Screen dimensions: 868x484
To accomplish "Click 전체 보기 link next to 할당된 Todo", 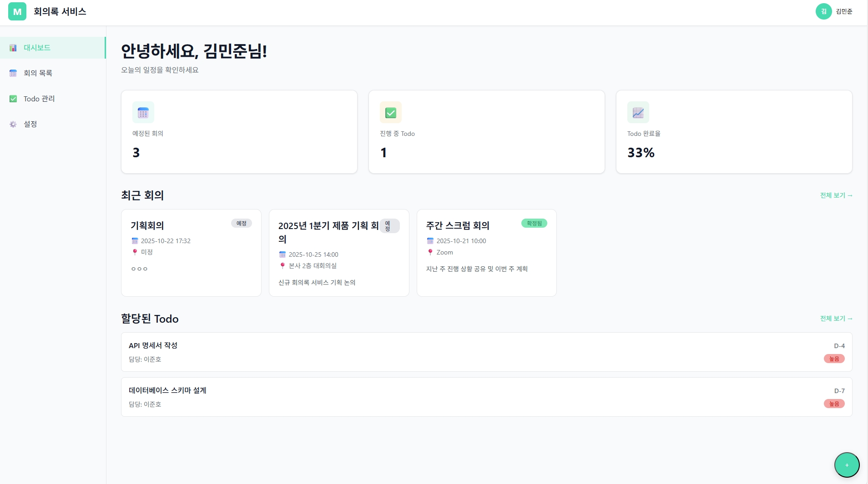I will tap(836, 319).
